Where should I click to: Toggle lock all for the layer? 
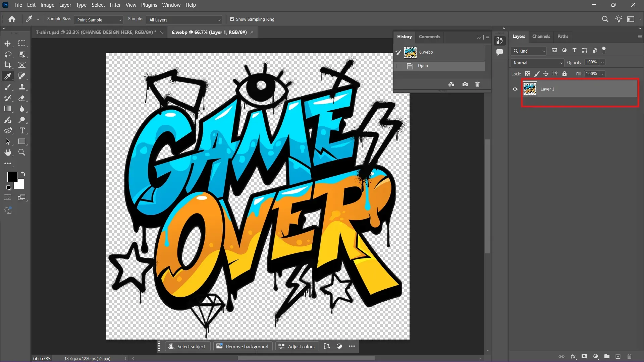click(x=565, y=74)
